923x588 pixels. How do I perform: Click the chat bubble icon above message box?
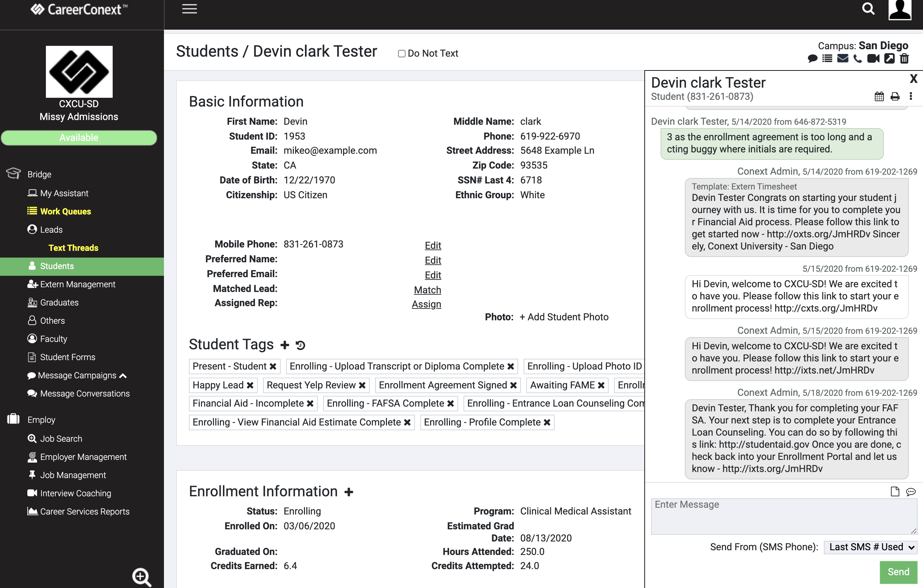point(911,492)
